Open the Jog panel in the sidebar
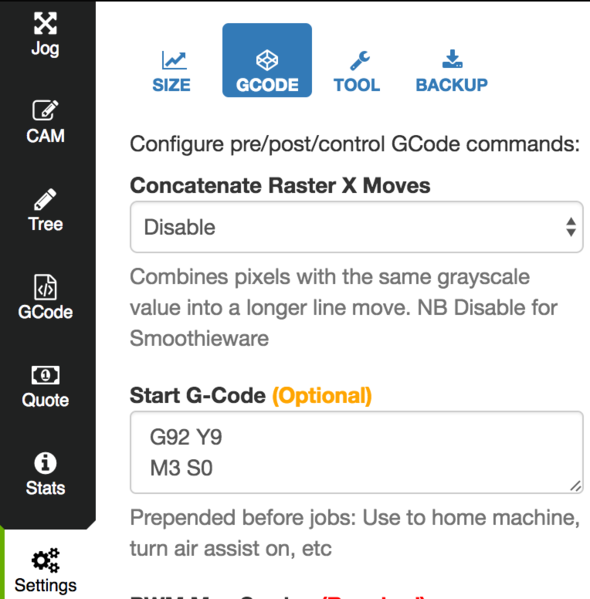 45,35
